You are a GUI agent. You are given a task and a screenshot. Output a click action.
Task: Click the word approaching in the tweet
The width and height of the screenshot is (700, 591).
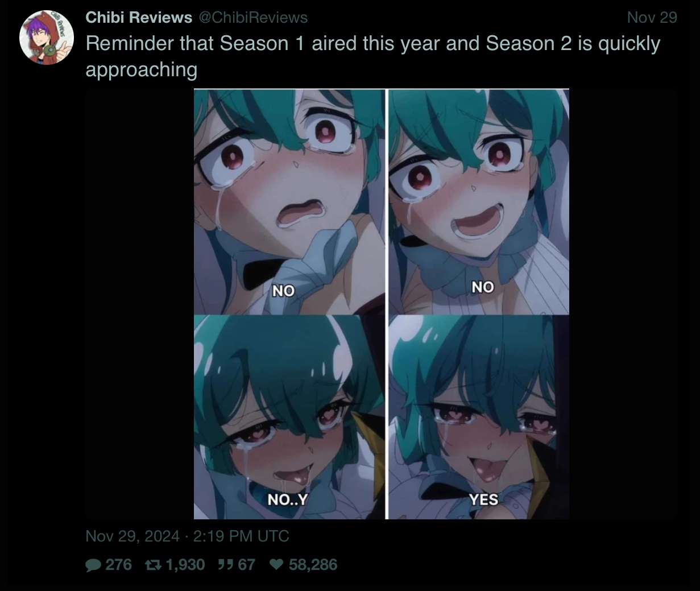pyautogui.click(x=142, y=69)
